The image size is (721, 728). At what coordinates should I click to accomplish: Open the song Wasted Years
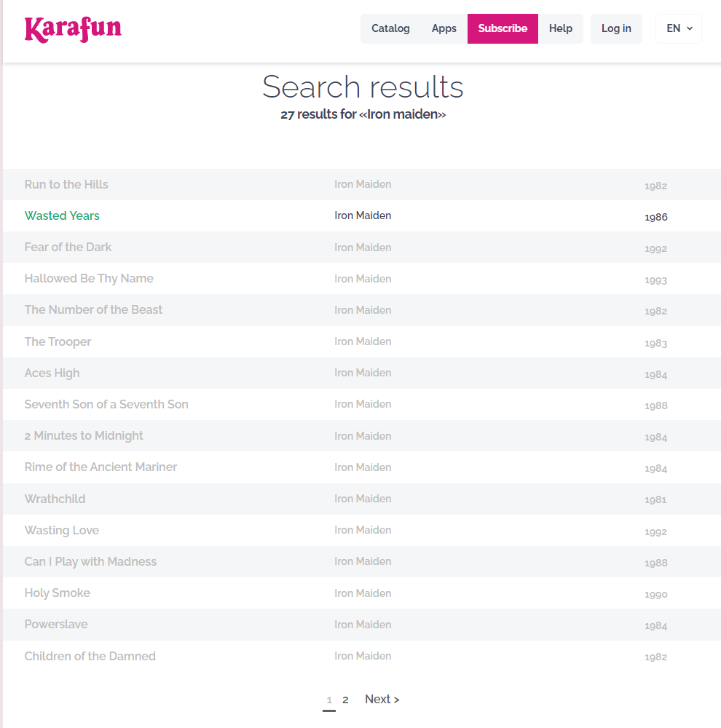pos(62,216)
